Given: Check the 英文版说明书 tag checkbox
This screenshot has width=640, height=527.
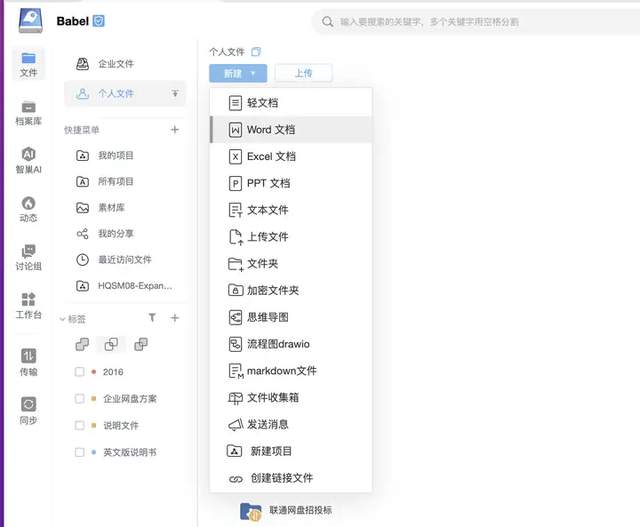Looking at the screenshot, I should tap(80, 452).
